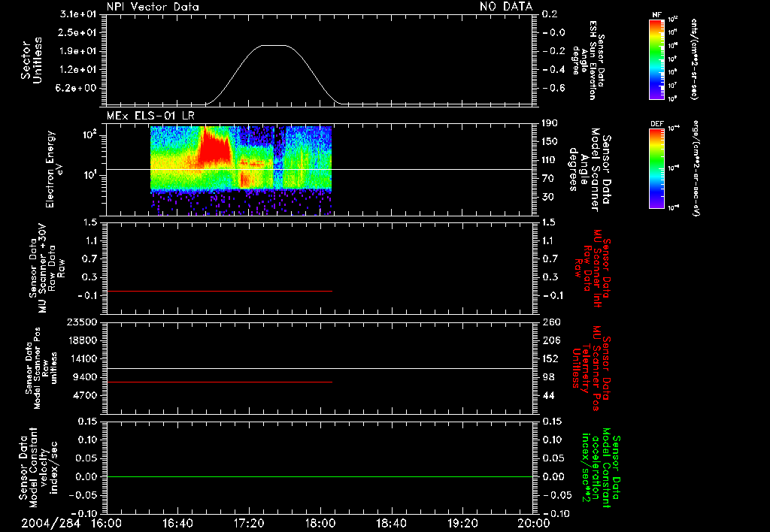Click the "ESH Sun Elevation Angle" axis title
Screen dimensions: 770x532
[x=589, y=60]
